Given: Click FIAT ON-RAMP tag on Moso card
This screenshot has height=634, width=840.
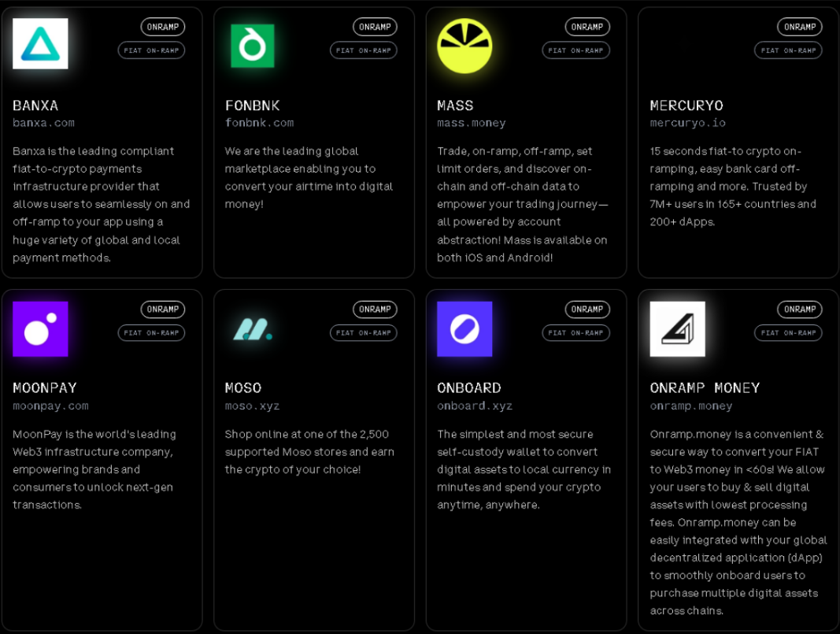Looking at the screenshot, I should click(363, 333).
